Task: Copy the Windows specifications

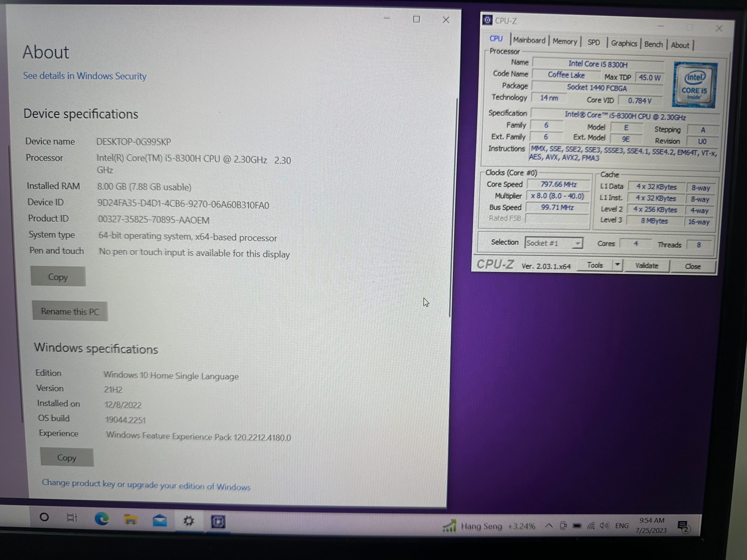Action: [x=67, y=458]
